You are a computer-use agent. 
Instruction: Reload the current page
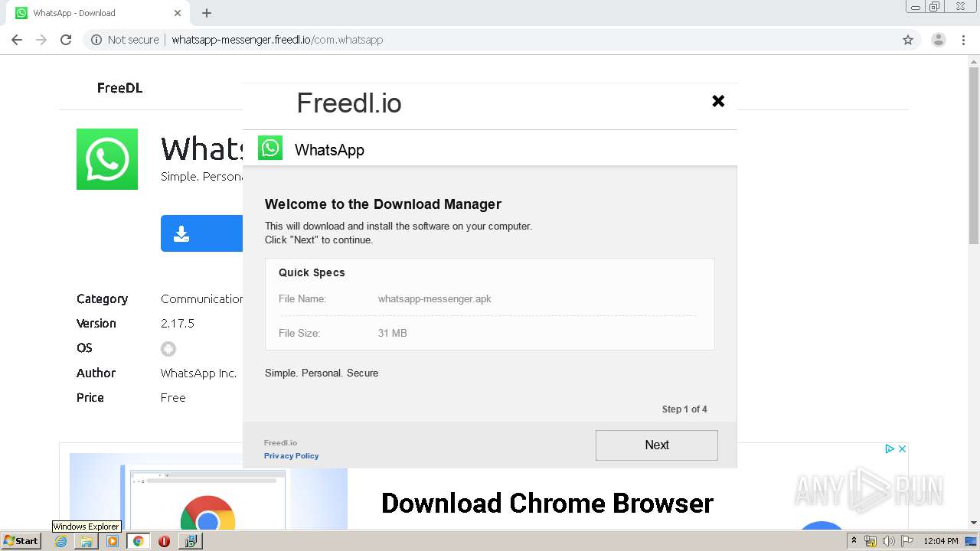click(66, 40)
